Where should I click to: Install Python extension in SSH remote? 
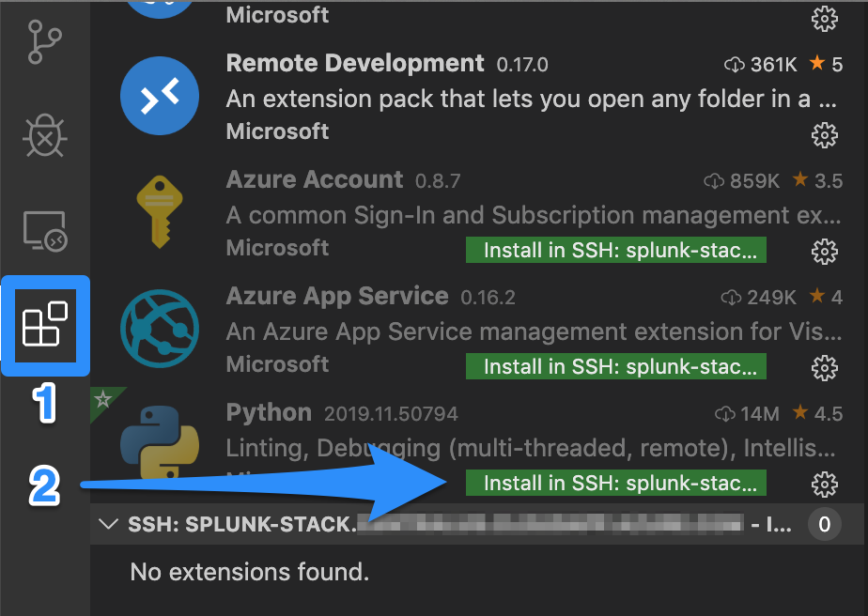coord(616,484)
